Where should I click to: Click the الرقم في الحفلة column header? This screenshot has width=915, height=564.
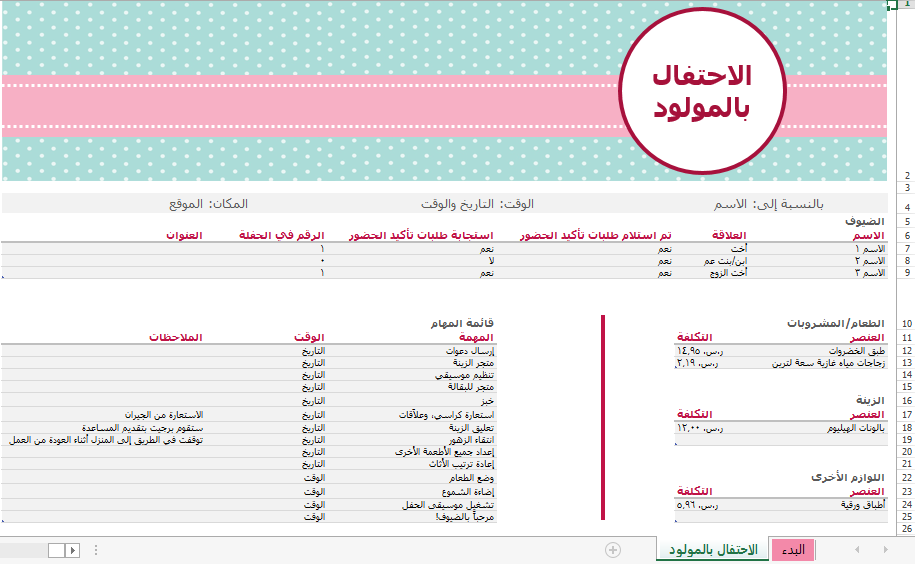[x=281, y=235]
